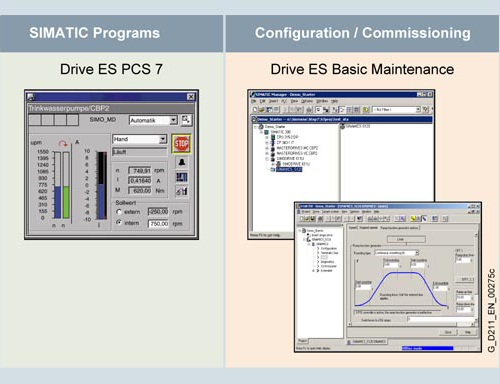Click the yellow highlighted icon in STARTER toolbar

pos(413,219)
